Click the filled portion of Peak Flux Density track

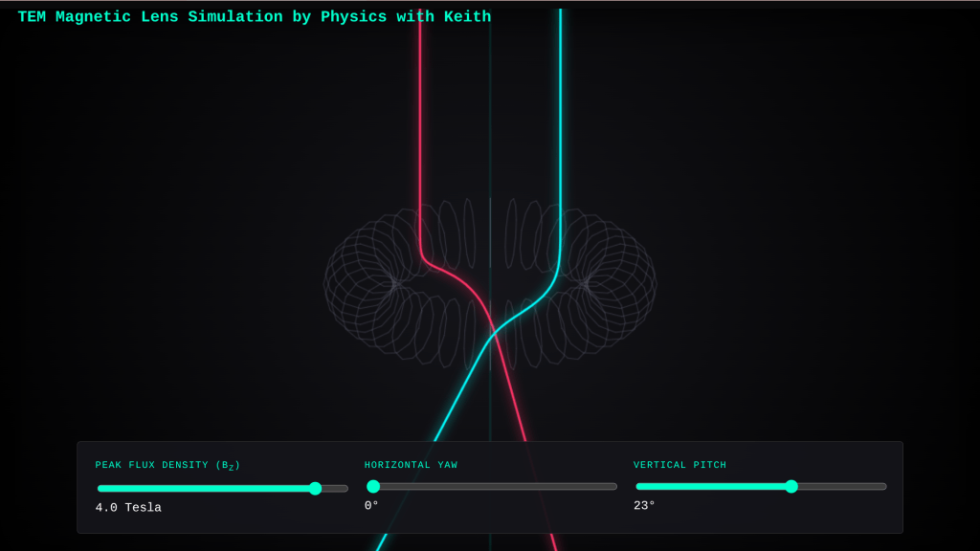point(201,488)
